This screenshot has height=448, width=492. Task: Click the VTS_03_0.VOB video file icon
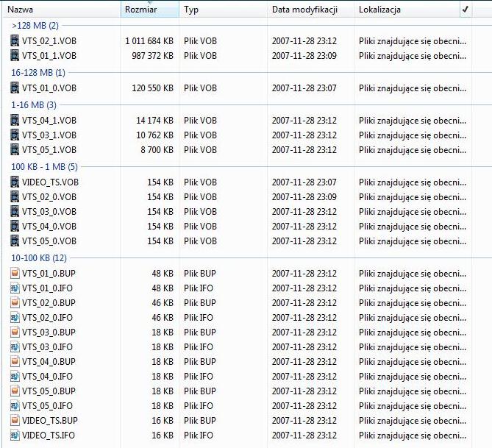[x=15, y=212]
